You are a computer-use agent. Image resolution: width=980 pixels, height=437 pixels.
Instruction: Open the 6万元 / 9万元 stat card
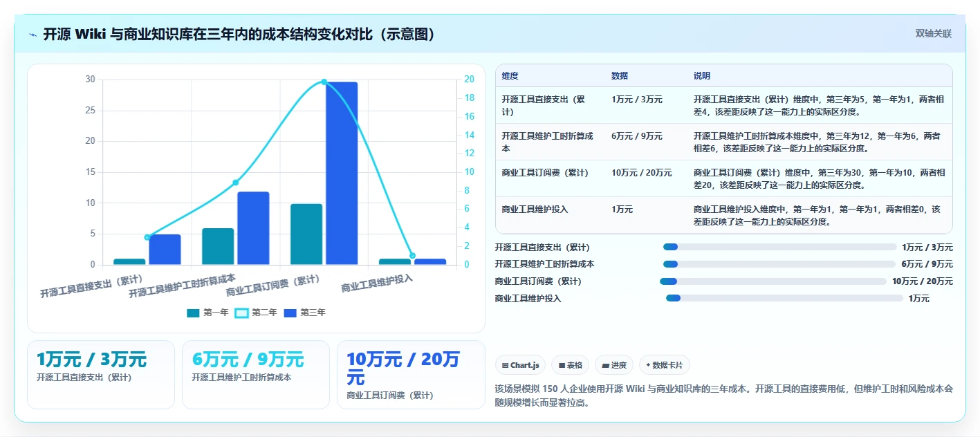pyautogui.click(x=256, y=375)
